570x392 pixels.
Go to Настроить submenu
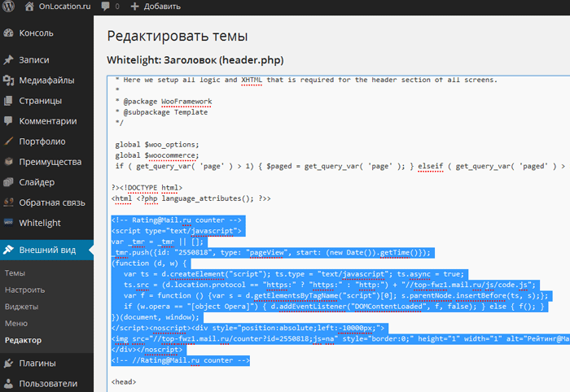coord(24,290)
